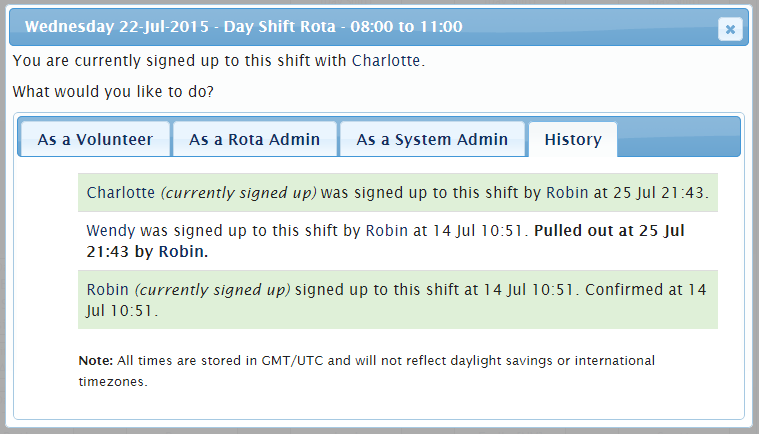Select Robin's confirmed history entry
The width and height of the screenshot is (759, 434).
coord(398,299)
